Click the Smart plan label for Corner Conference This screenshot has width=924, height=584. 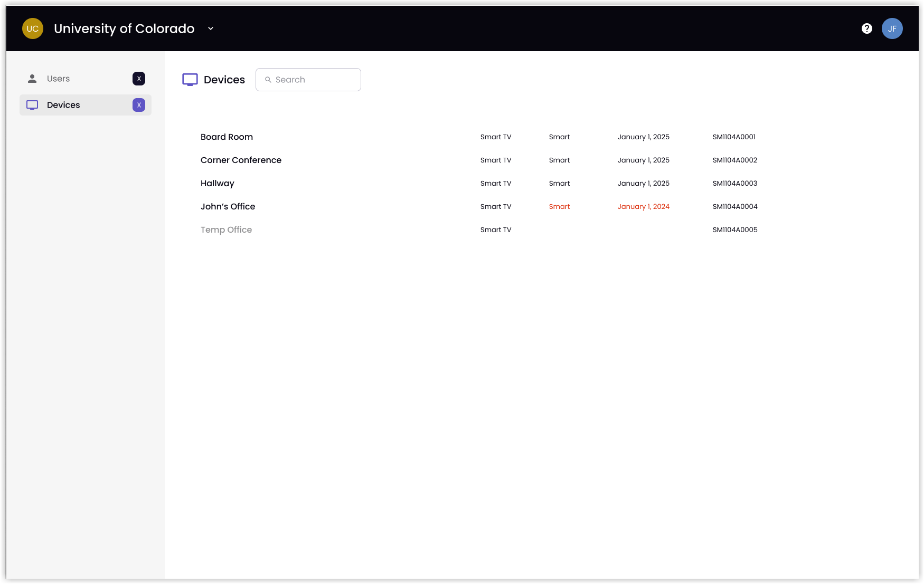(x=559, y=160)
